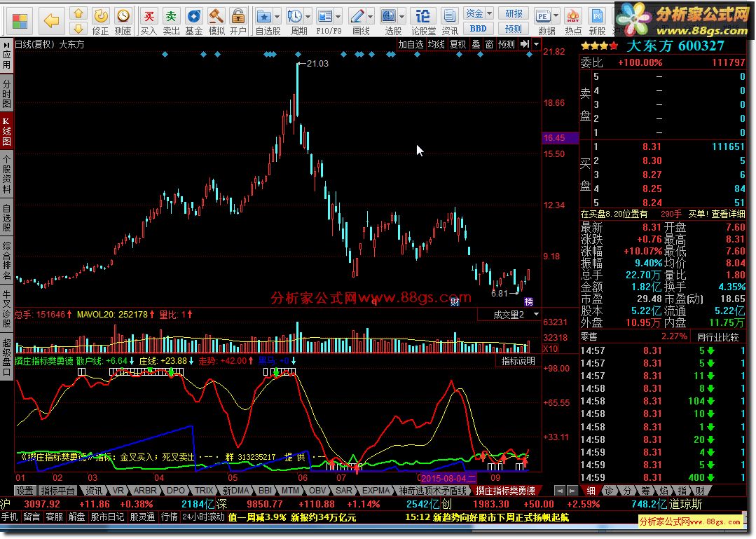Click the right-arrow bar icon next to 预测
Image resolution: width=756 pixels, height=539 pixels.
tap(525, 44)
